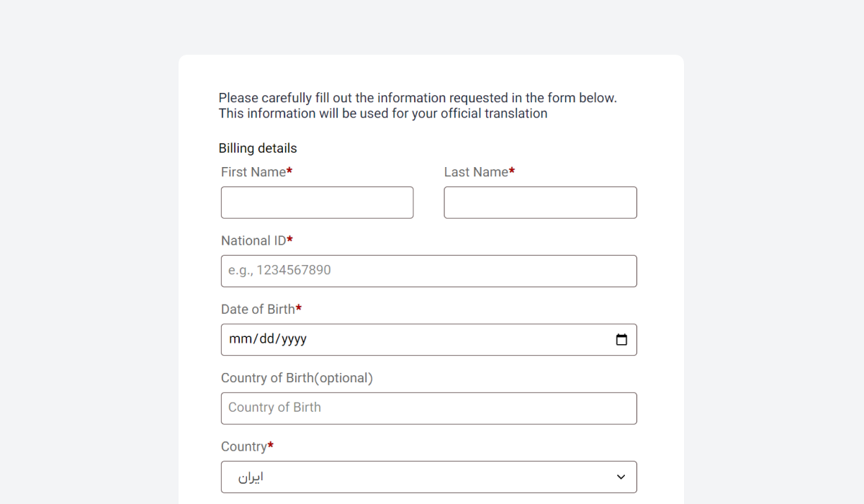Click the 'Please carefully fill out' instruction line
Viewport: 864px width, 504px height.
click(418, 98)
